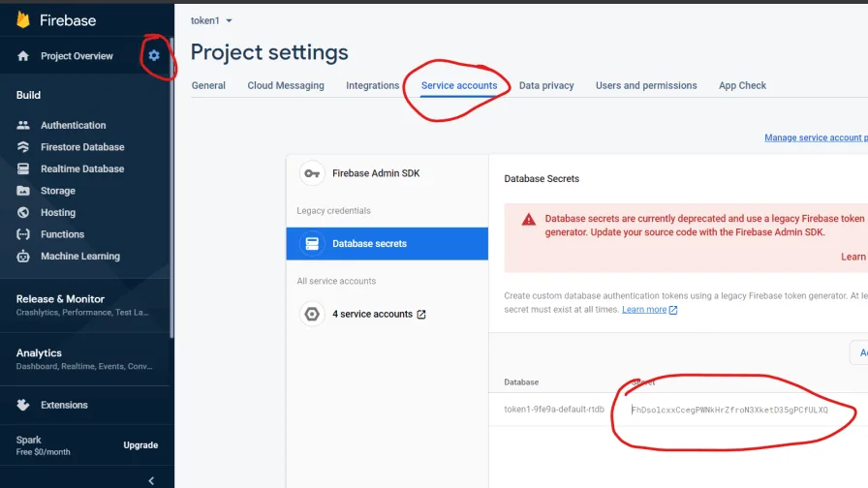This screenshot has width=868, height=488.
Task: Go to Realtime Database
Action: (82, 168)
